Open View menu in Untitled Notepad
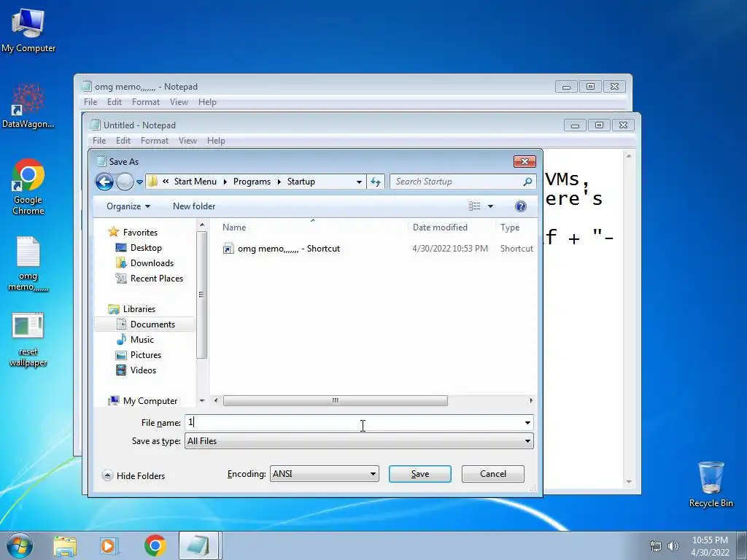The image size is (747, 560). pos(187,141)
